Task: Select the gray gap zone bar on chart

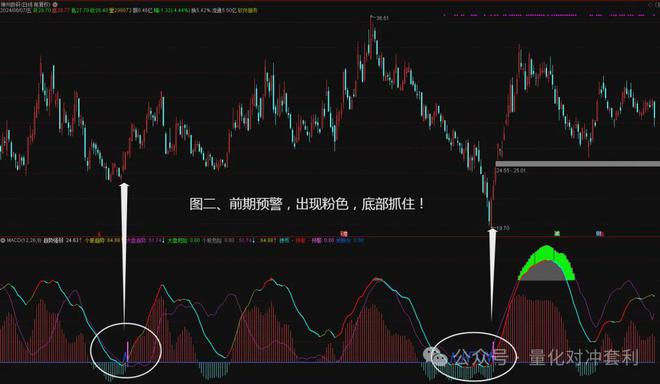Action: (x=578, y=164)
